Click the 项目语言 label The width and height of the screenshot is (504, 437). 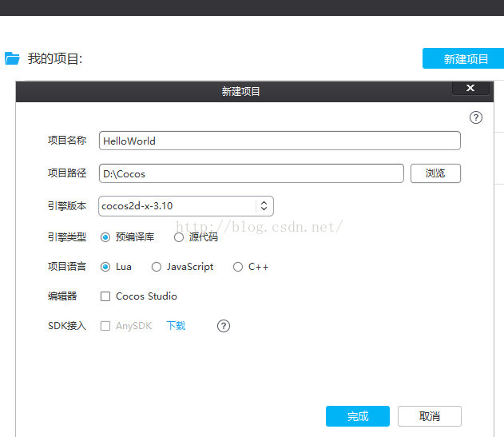[67, 267]
